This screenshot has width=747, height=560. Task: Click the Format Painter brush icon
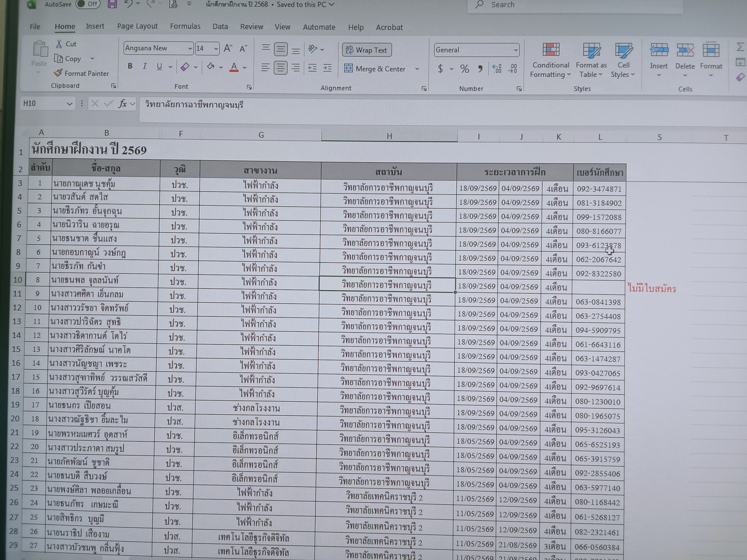coord(58,73)
